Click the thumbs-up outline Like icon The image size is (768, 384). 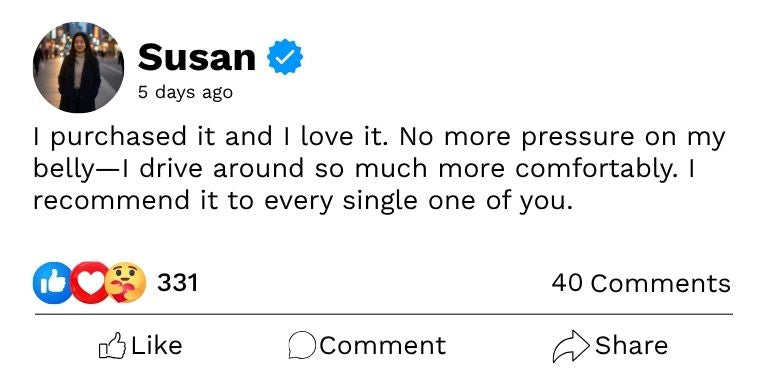[112, 346]
